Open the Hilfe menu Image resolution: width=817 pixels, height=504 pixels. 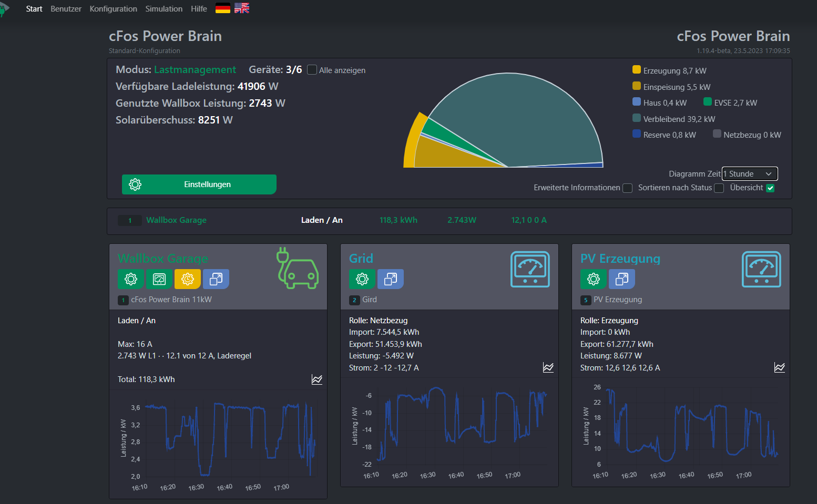pos(199,9)
